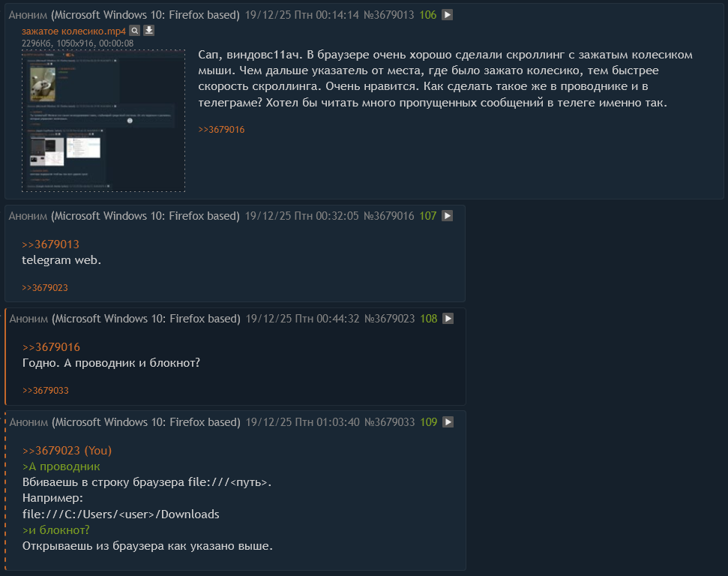
Task: Follow reply link >>3679023 under post 107
Action: (x=45, y=288)
